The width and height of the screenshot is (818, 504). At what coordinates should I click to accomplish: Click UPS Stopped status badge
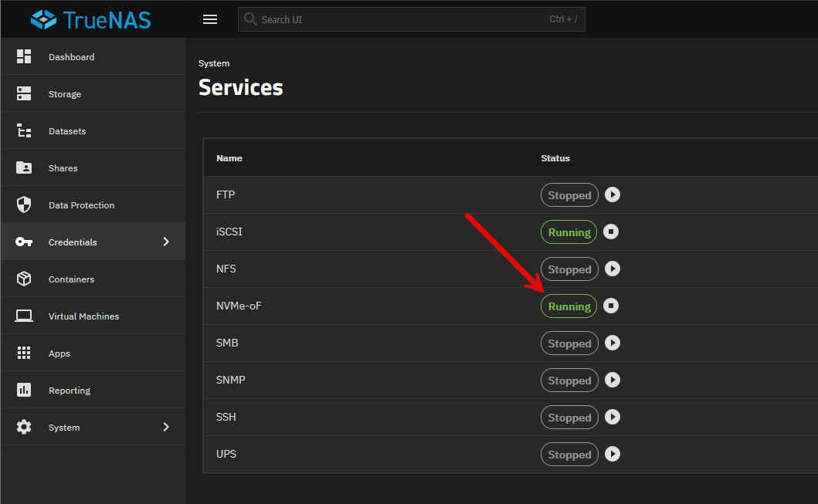click(x=569, y=454)
